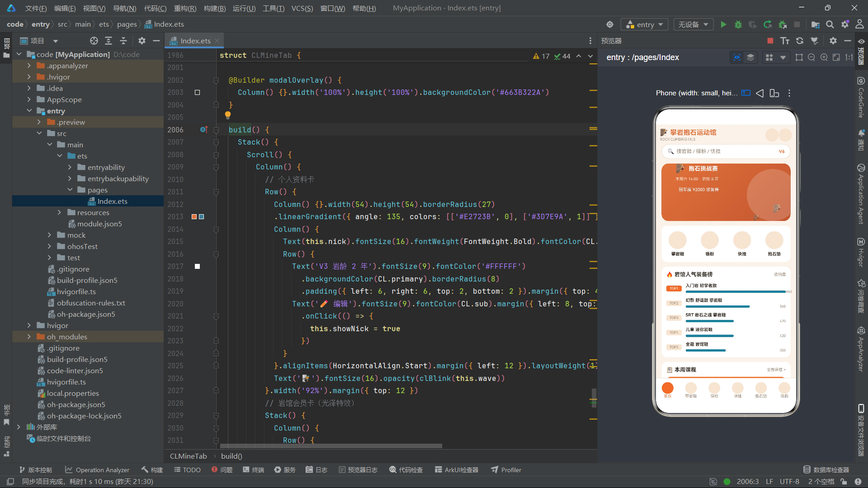Viewport: 868px width, 488px height.
Task: Toggle override marker at line 2006 gutter
Action: click(x=204, y=130)
